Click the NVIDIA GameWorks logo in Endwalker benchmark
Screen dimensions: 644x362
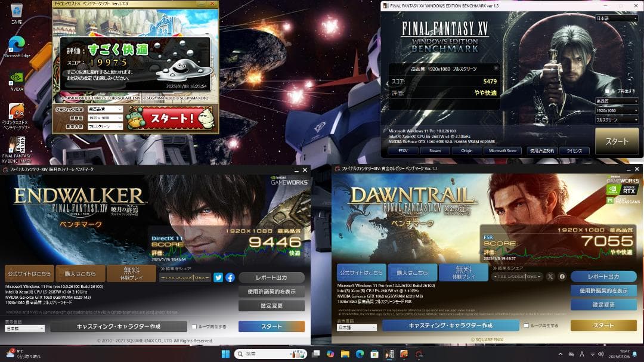[x=289, y=181]
